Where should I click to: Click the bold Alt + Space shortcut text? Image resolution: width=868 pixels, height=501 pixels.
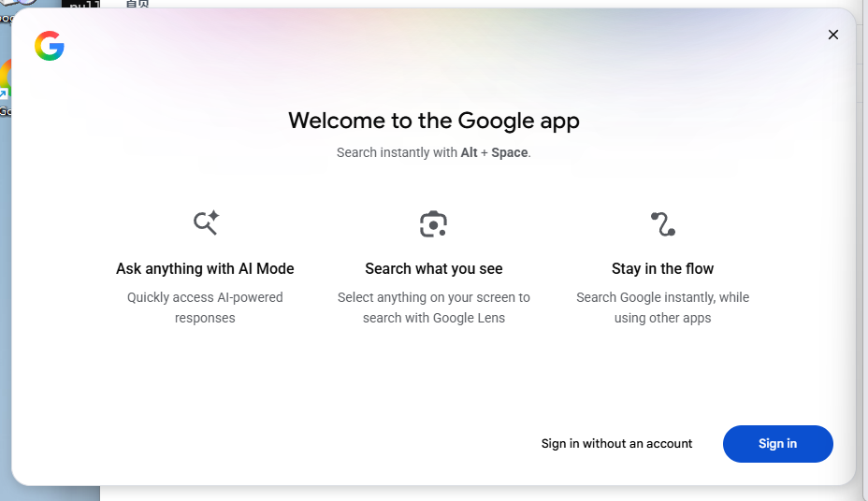[x=494, y=152]
